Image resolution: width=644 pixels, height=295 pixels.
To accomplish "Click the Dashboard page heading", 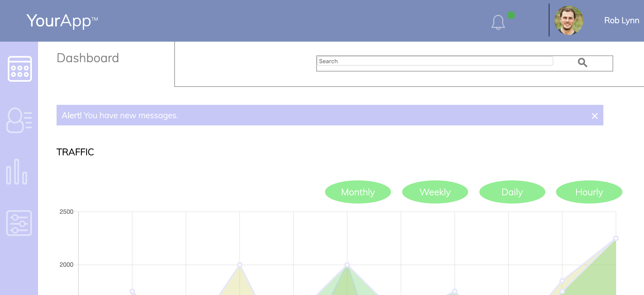I will pos(88,58).
